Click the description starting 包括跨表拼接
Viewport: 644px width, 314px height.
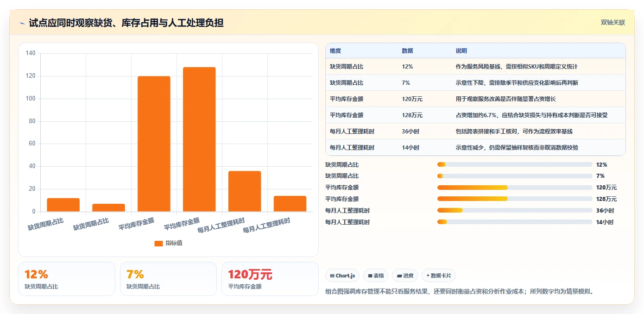(514, 132)
